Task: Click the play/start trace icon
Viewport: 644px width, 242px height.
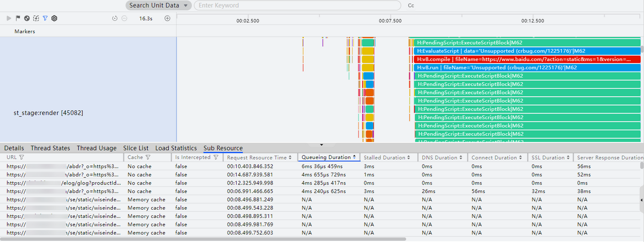Action: coord(9,18)
